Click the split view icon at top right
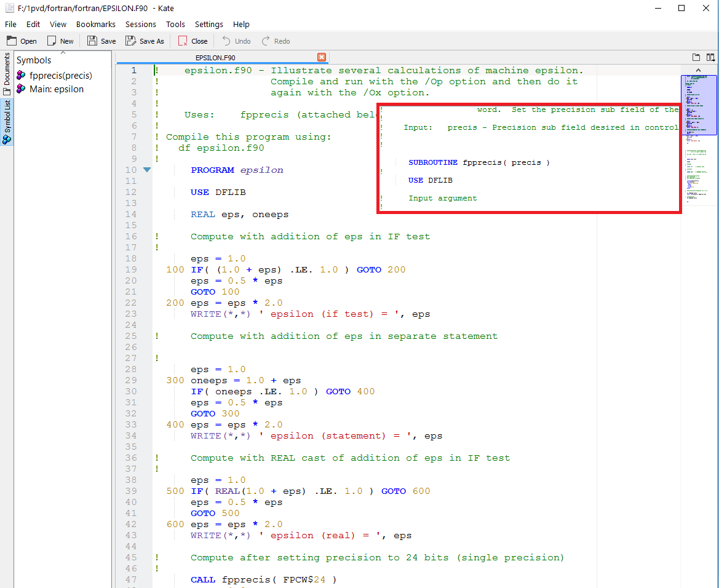Image resolution: width=719 pixels, height=588 pixels. (x=712, y=57)
